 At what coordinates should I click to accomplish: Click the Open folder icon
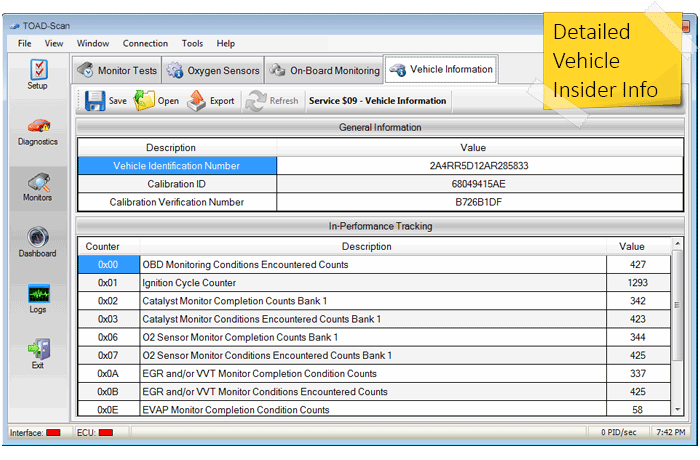click(x=144, y=101)
